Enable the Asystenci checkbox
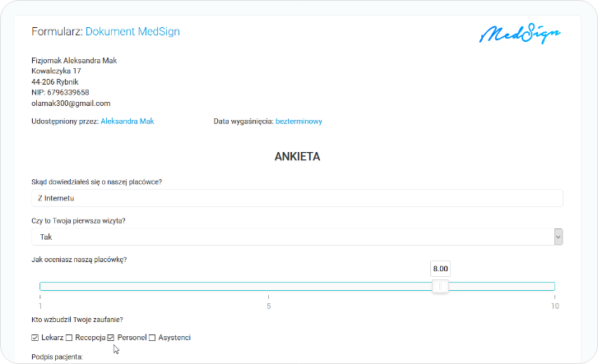 152,338
